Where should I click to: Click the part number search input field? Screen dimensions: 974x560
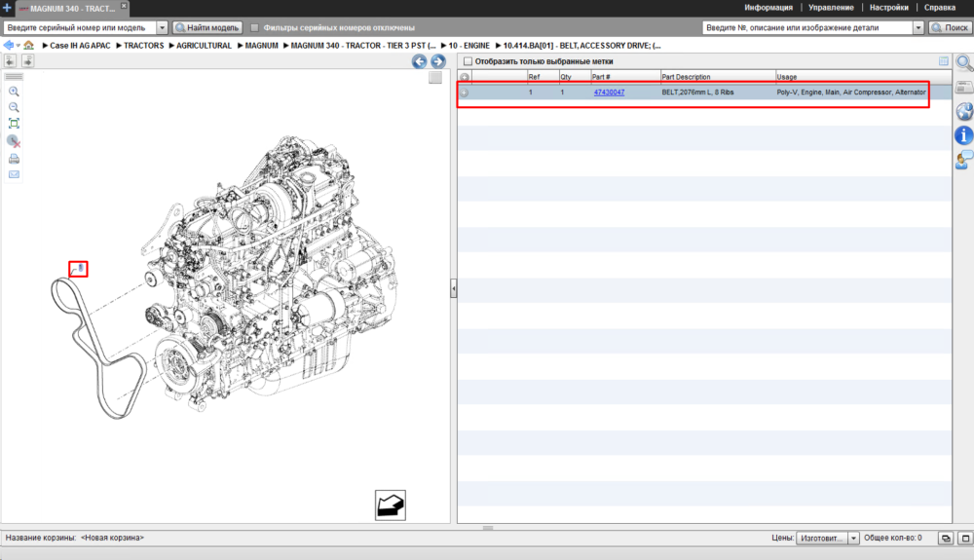pyautogui.click(x=807, y=27)
